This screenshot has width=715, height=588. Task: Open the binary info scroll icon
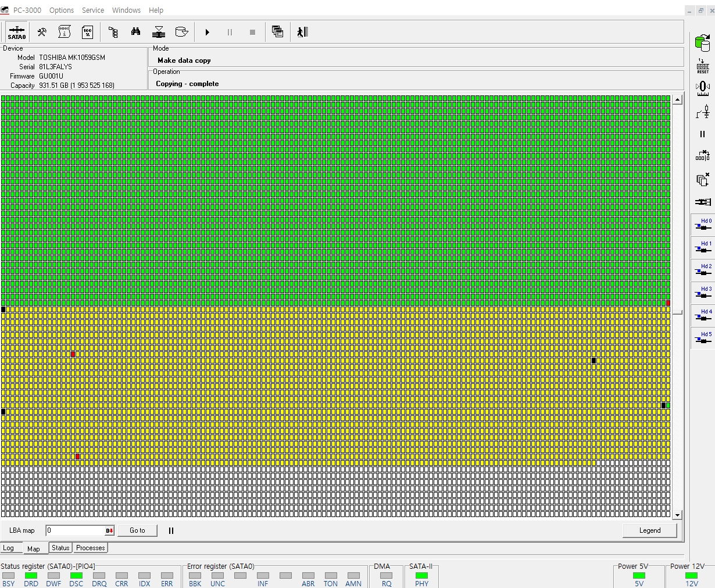[x=65, y=32]
